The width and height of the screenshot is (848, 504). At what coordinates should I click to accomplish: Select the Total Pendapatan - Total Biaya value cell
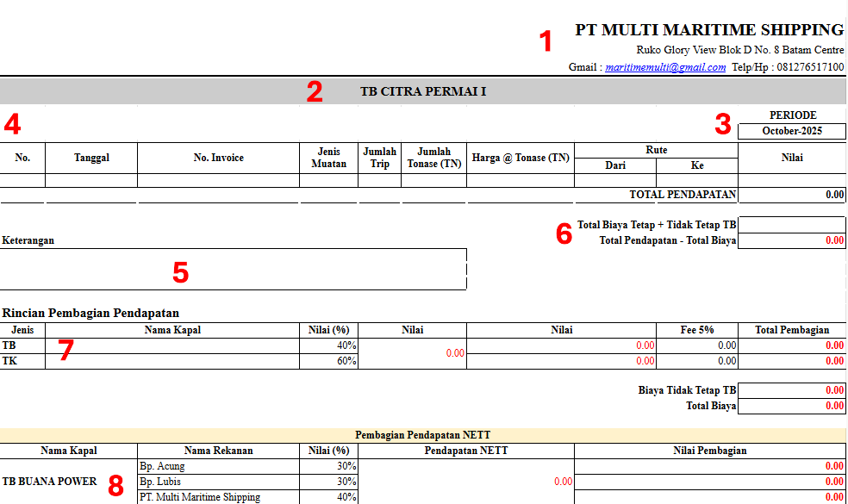[791, 240]
